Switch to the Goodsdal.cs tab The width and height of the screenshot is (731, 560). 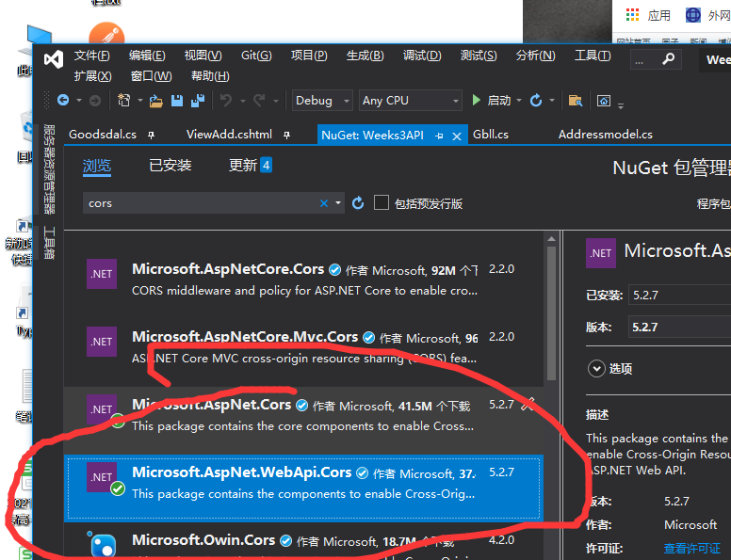point(103,135)
